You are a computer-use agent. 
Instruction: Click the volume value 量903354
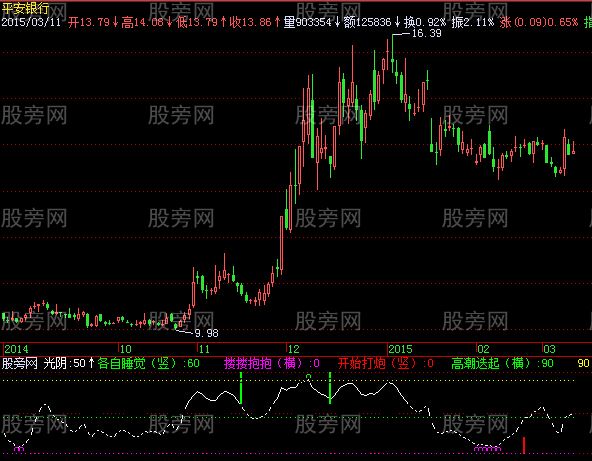[x=308, y=22]
